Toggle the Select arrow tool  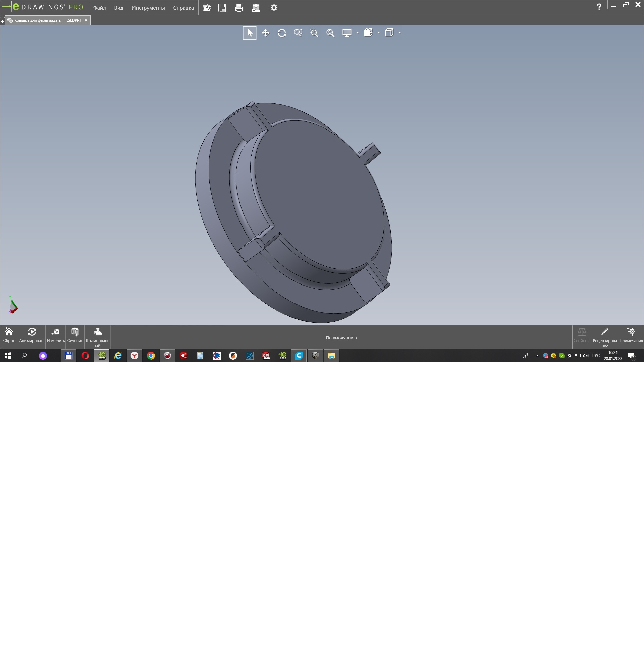pos(250,33)
